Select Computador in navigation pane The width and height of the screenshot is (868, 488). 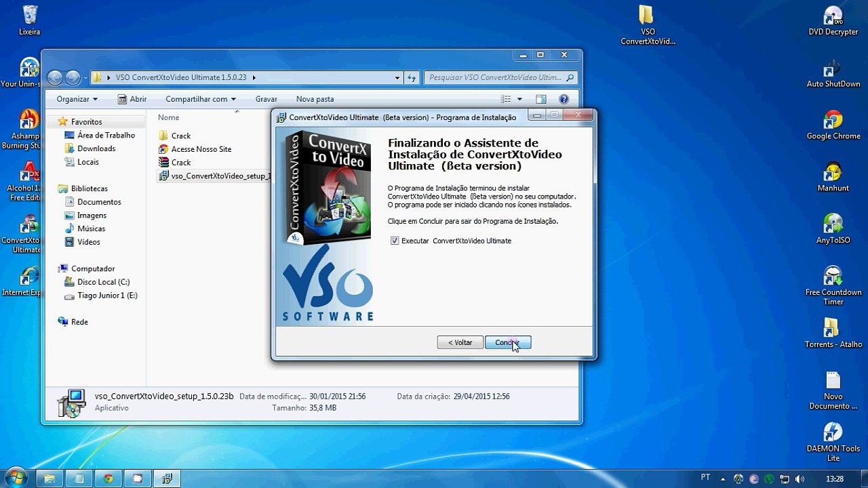(93, 268)
